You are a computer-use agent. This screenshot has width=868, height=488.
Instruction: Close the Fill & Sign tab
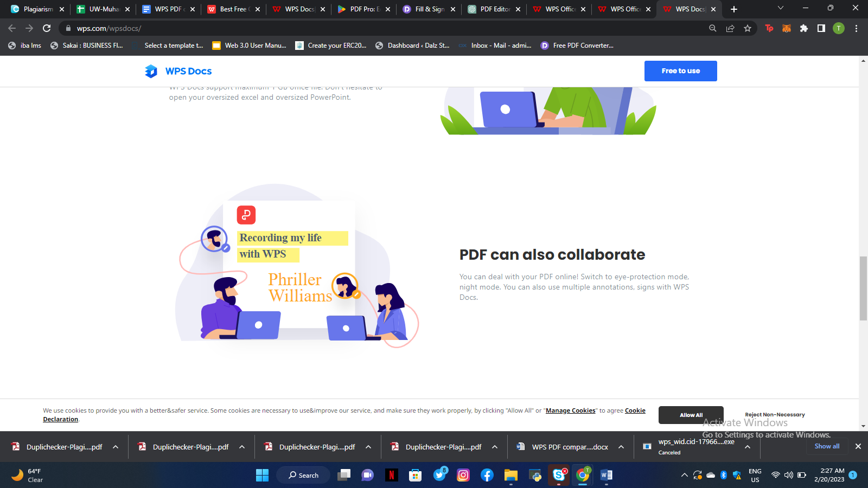click(453, 9)
